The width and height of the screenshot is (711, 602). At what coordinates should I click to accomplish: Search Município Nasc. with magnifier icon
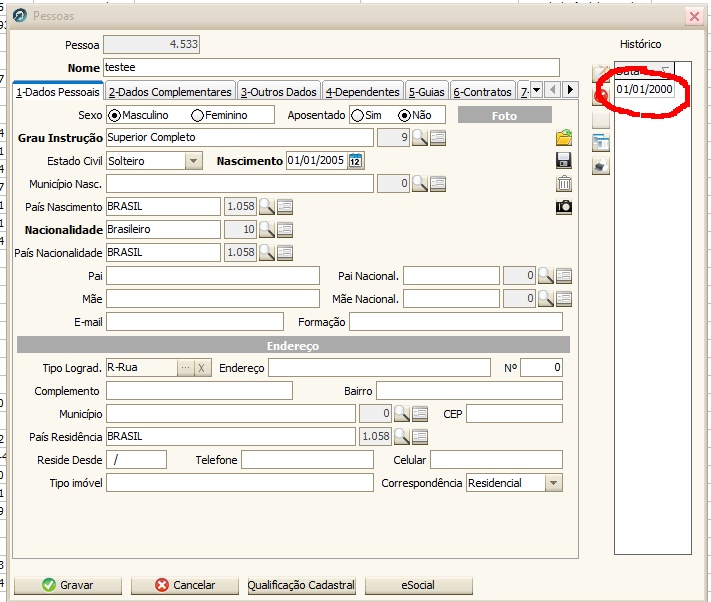tap(419, 184)
